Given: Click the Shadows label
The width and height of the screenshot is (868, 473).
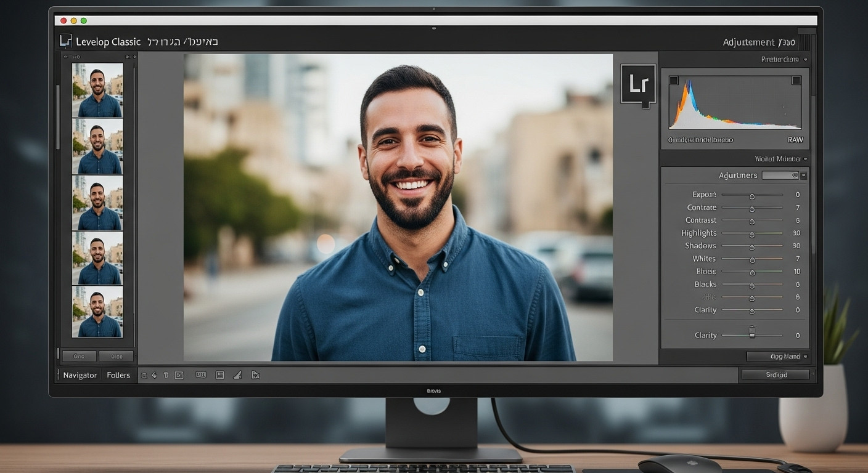Looking at the screenshot, I should pos(700,246).
